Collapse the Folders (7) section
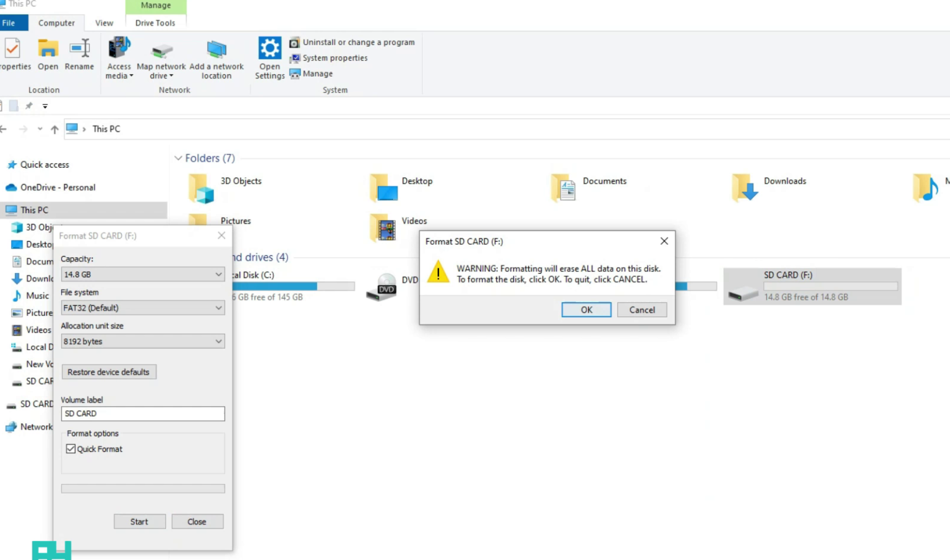The image size is (950, 560). click(x=178, y=158)
